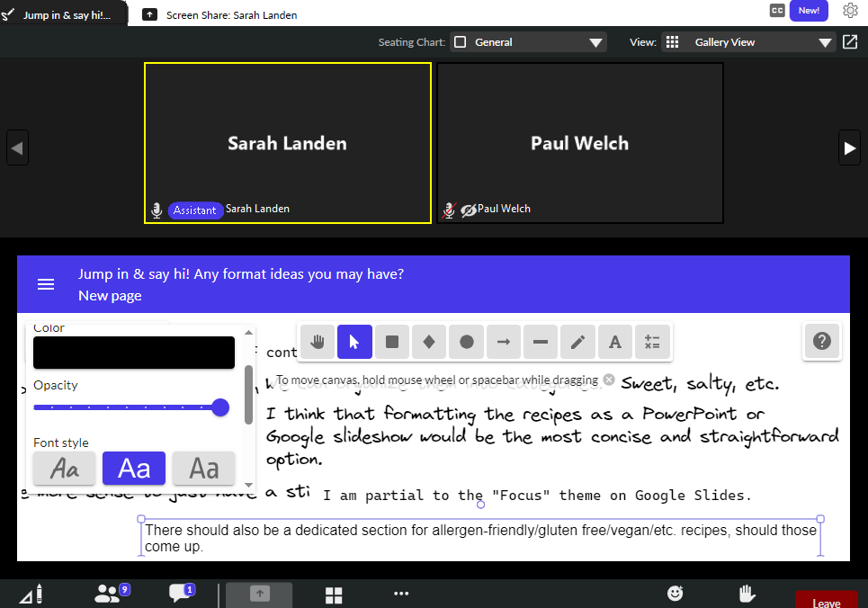
Task: Click properties panel scroll up arrow
Action: click(x=248, y=332)
